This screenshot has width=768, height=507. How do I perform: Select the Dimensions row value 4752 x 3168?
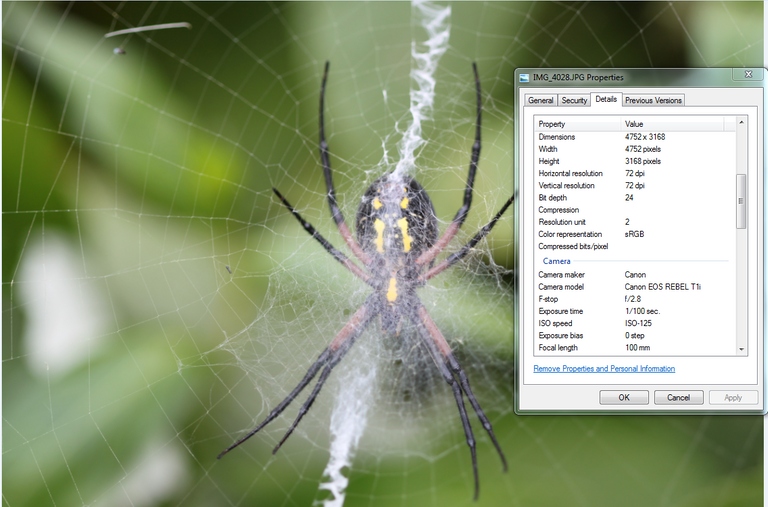pyautogui.click(x=645, y=137)
